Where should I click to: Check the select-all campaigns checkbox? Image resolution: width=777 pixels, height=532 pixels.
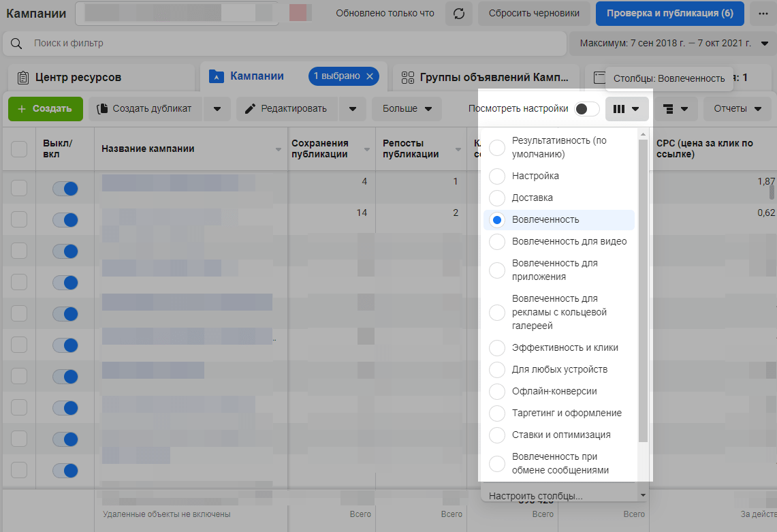(19, 148)
